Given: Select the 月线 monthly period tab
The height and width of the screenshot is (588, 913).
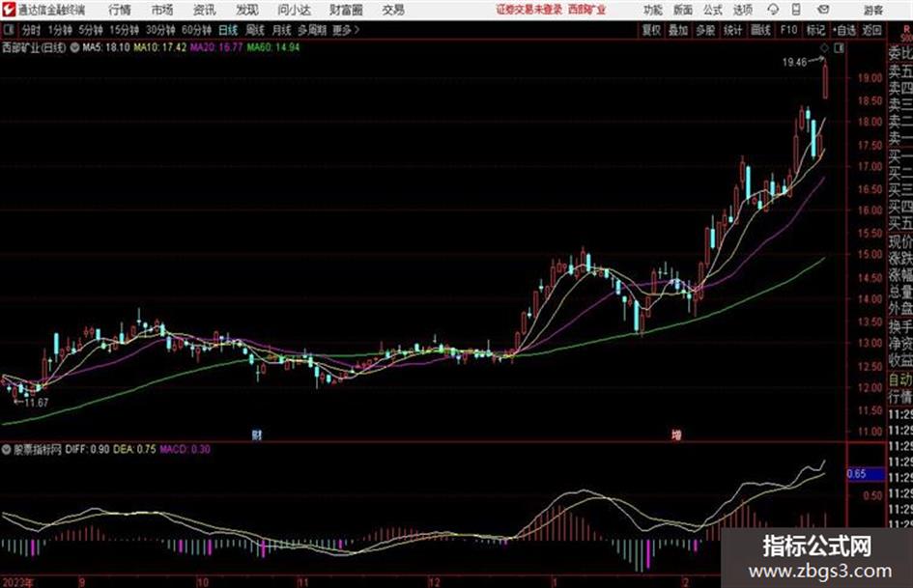Looking at the screenshot, I should coord(282,30).
